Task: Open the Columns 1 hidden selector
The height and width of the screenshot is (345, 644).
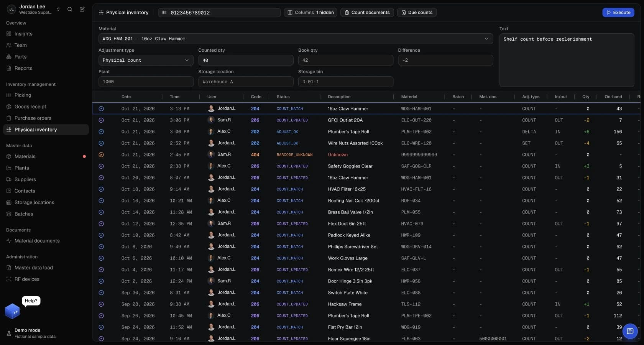Action: coord(310,13)
